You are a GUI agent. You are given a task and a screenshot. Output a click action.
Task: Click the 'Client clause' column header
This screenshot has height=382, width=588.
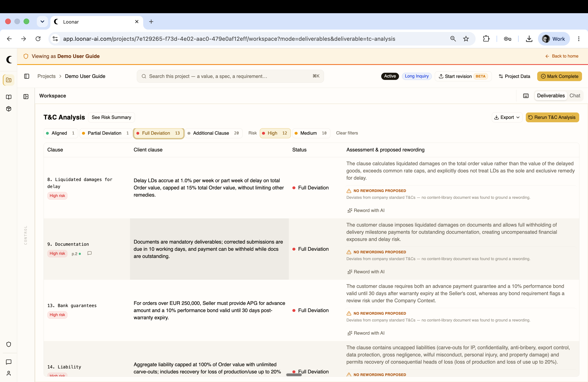click(x=148, y=150)
